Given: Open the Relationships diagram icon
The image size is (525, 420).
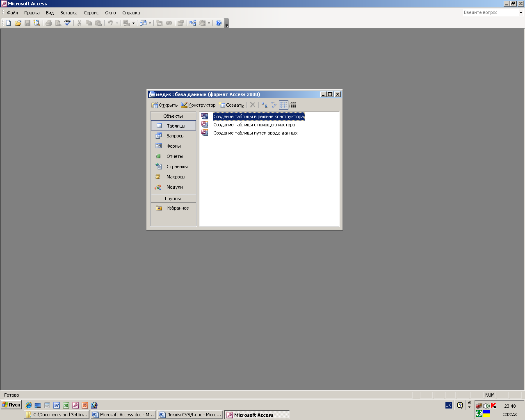Looking at the screenshot, I should click(192, 23).
